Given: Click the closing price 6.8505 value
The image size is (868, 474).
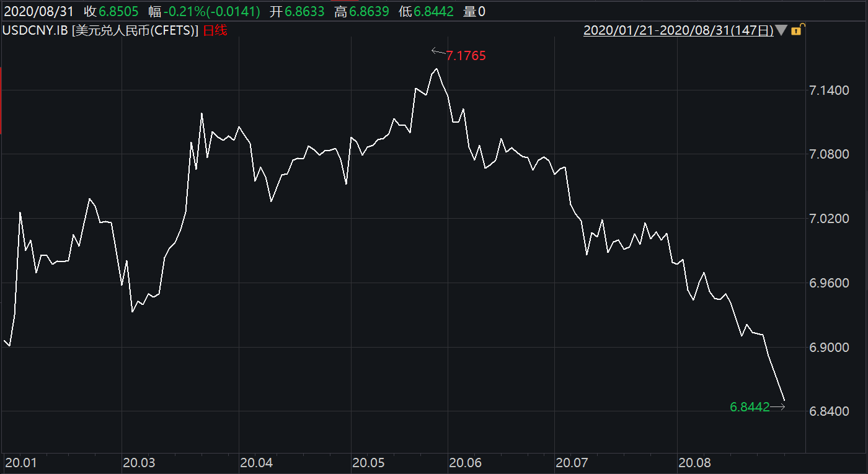Looking at the screenshot, I should point(120,11).
